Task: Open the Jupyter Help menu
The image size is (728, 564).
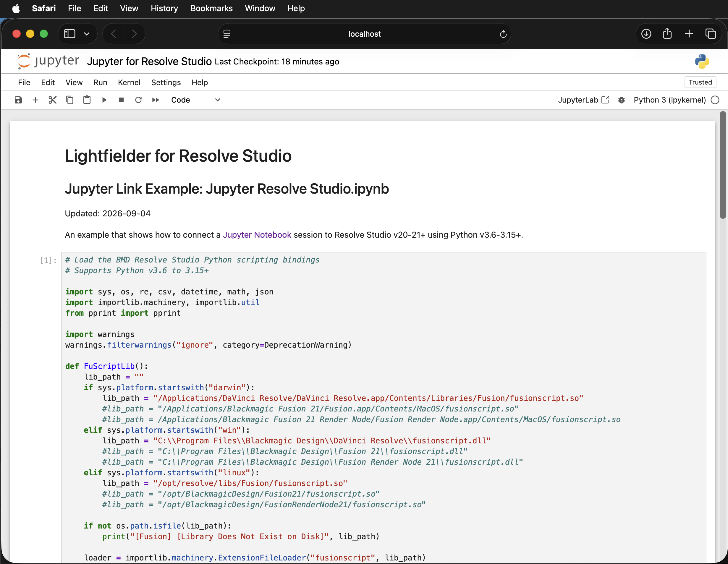Action: tap(200, 82)
